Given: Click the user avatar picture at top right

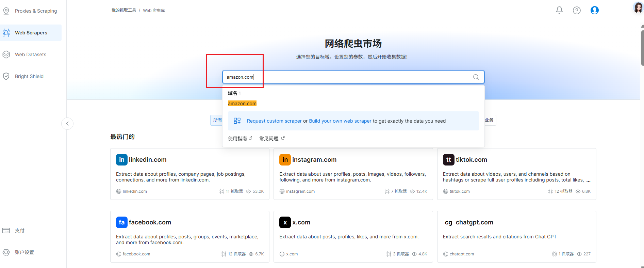Looking at the screenshot, I should point(638,7).
